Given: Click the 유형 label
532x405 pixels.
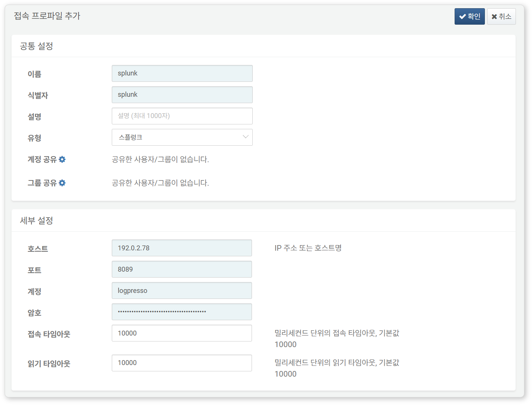Looking at the screenshot, I should [34, 138].
